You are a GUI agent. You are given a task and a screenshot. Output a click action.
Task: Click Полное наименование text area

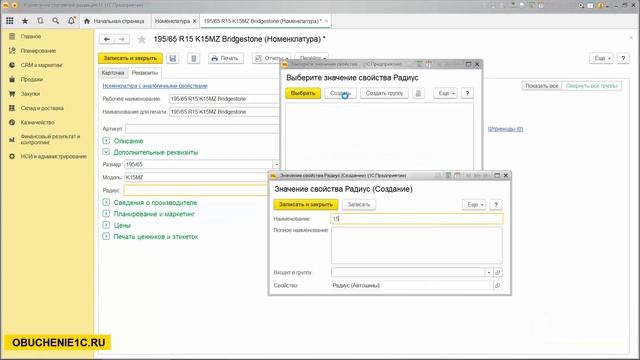point(417,245)
